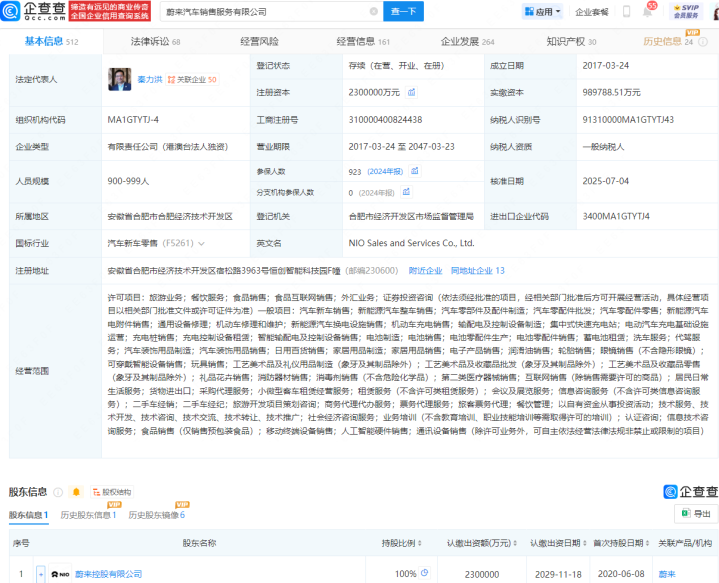
Task: Select 股东信息 1 sub-tab
Action: tap(28, 515)
